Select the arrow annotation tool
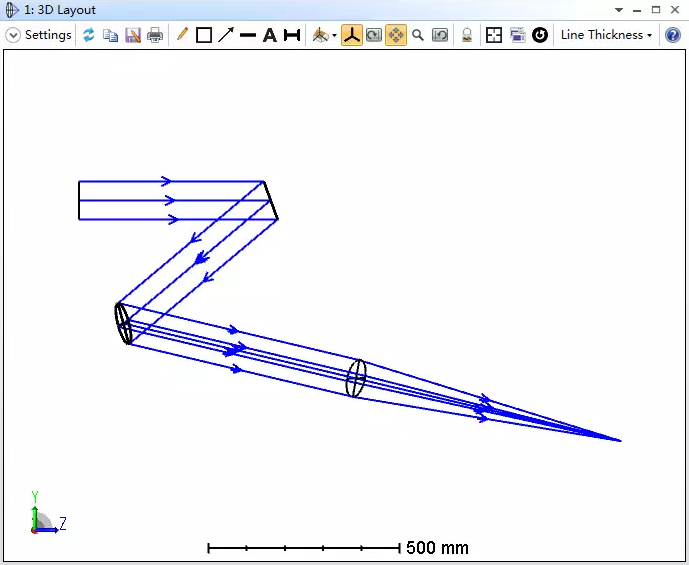689x565 pixels. point(226,35)
